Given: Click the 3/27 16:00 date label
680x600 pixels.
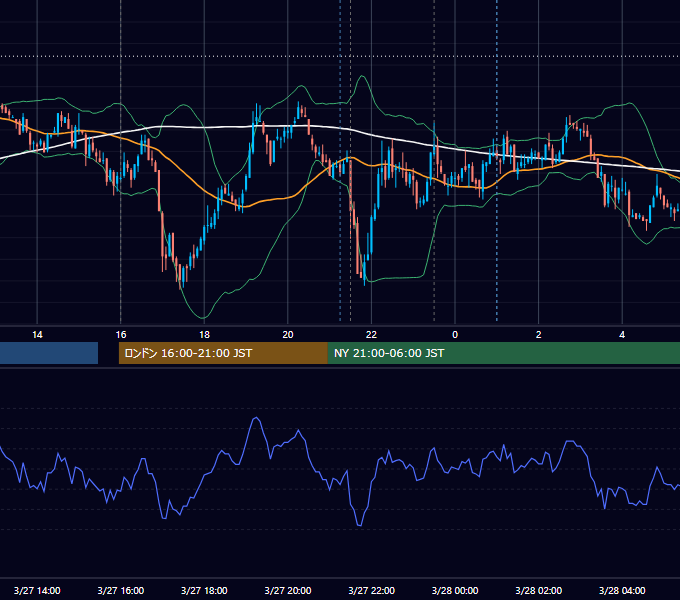Looking at the screenshot, I should pyautogui.click(x=121, y=590).
